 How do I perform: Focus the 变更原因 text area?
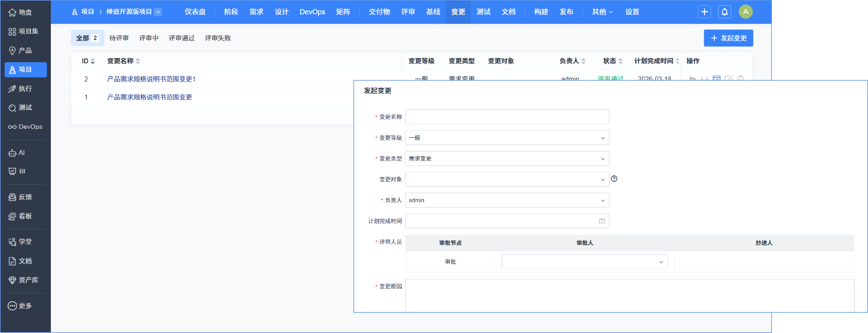coord(630,296)
